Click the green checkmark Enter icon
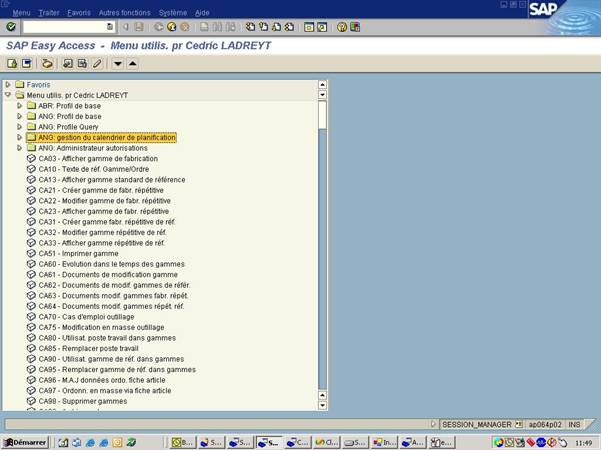The height and width of the screenshot is (450, 601). coord(11,27)
